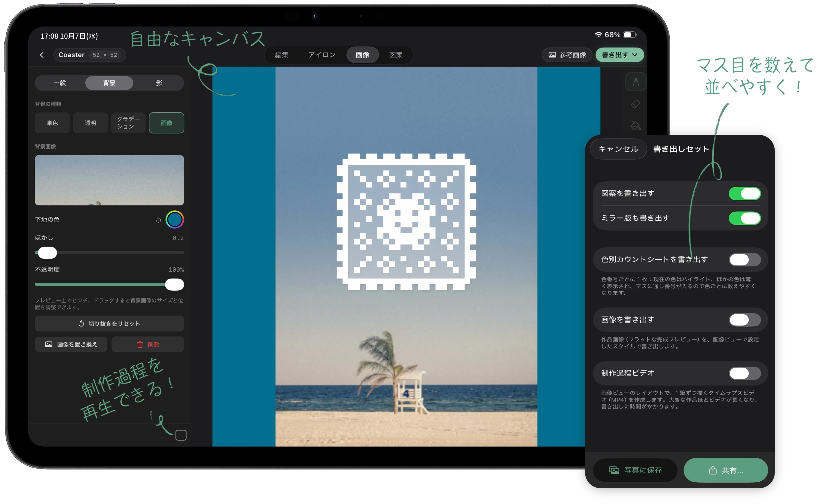Viewport: 817px width, 504px height.
Task: Click the 68% battery percentage
Action: click(612, 35)
